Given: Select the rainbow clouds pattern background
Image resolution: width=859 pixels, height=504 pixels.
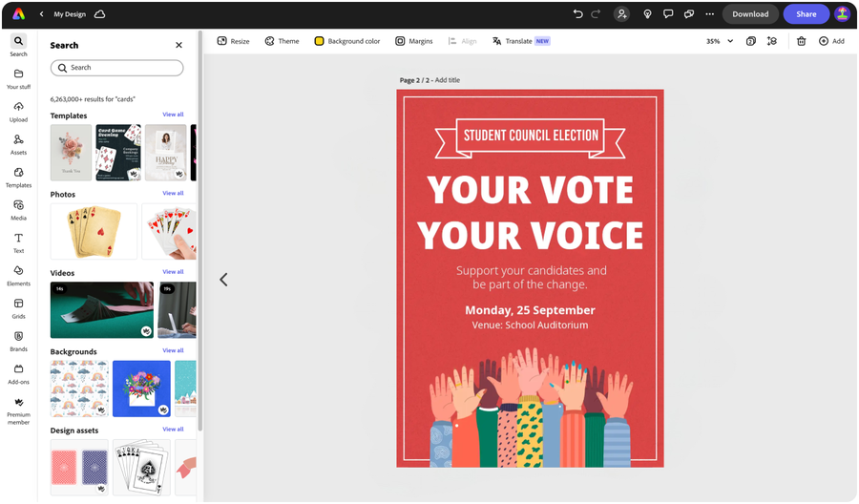Looking at the screenshot, I should coord(79,388).
